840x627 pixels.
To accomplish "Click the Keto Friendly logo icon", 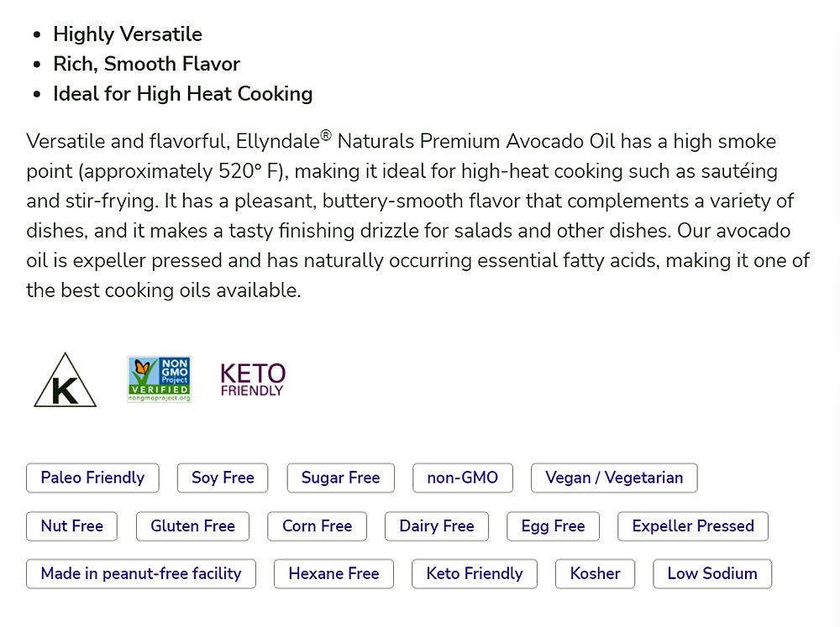I will [253, 379].
